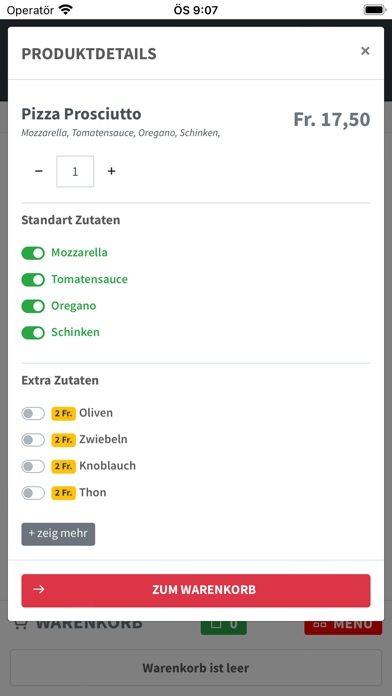This screenshot has height=696, width=392.
Task: Click the Zum Warenkorb button
Action: click(196, 590)
